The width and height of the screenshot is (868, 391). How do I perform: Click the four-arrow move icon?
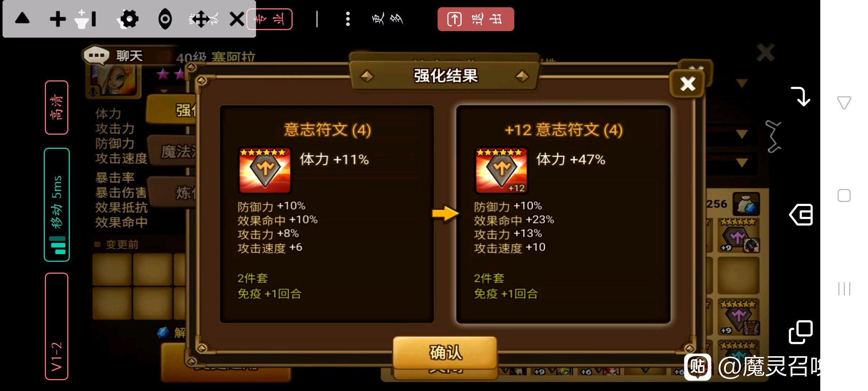click(201, 19)
